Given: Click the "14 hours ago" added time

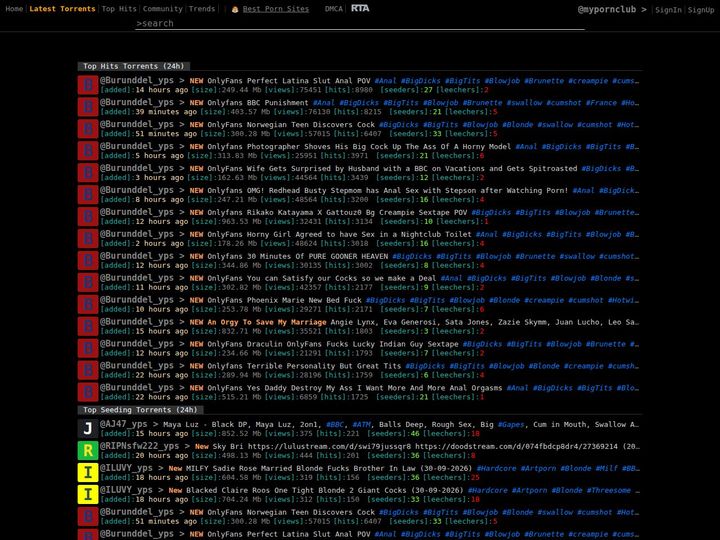Looking at the screenshot, I should pos(162,90).
